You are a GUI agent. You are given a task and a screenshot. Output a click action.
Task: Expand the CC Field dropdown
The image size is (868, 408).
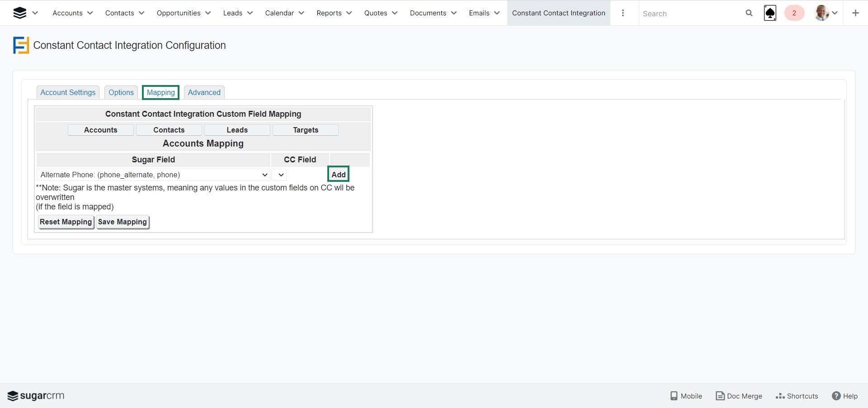click(279, 175)
